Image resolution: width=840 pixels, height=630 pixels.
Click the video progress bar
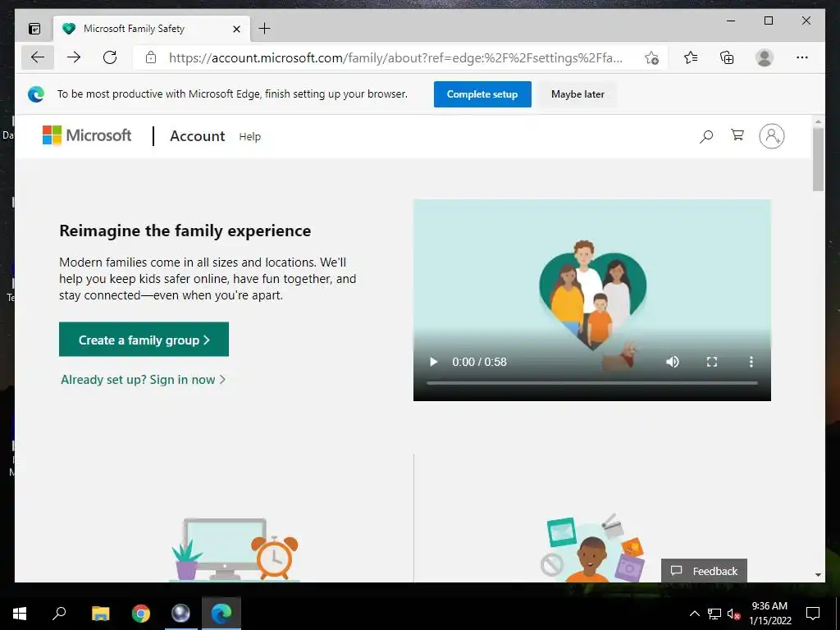click(x=592, y=383)
